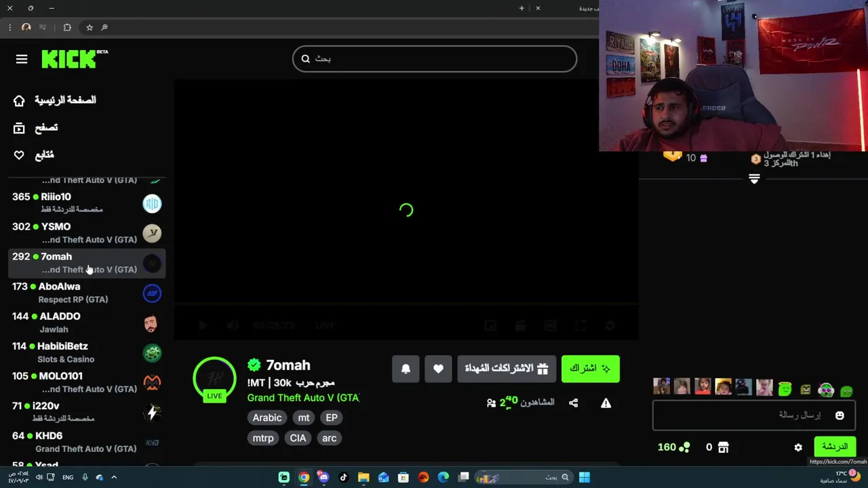Mute the stream using player volume icon
This screenshot has width=868, height=488.
[233, 325]
